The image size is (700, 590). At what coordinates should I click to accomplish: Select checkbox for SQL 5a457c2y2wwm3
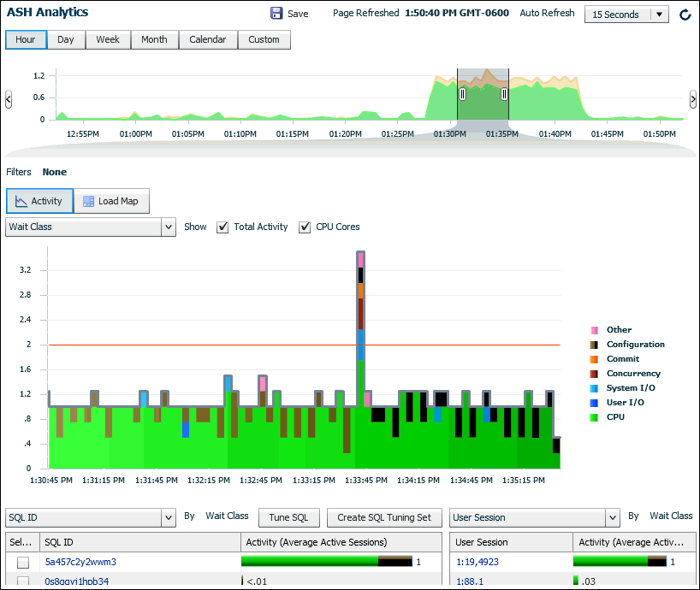click(x=23, y=563)
